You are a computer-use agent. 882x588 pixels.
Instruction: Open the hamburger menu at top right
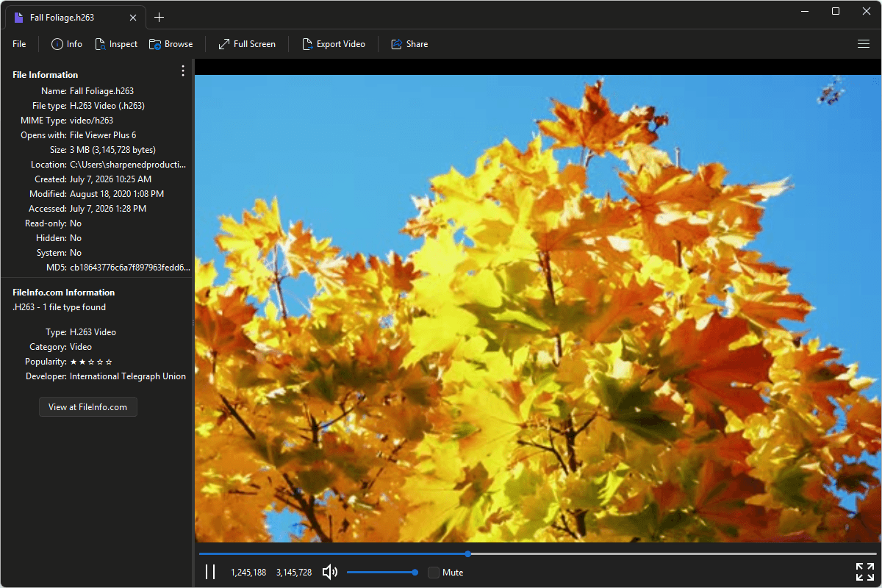(864, 44)
